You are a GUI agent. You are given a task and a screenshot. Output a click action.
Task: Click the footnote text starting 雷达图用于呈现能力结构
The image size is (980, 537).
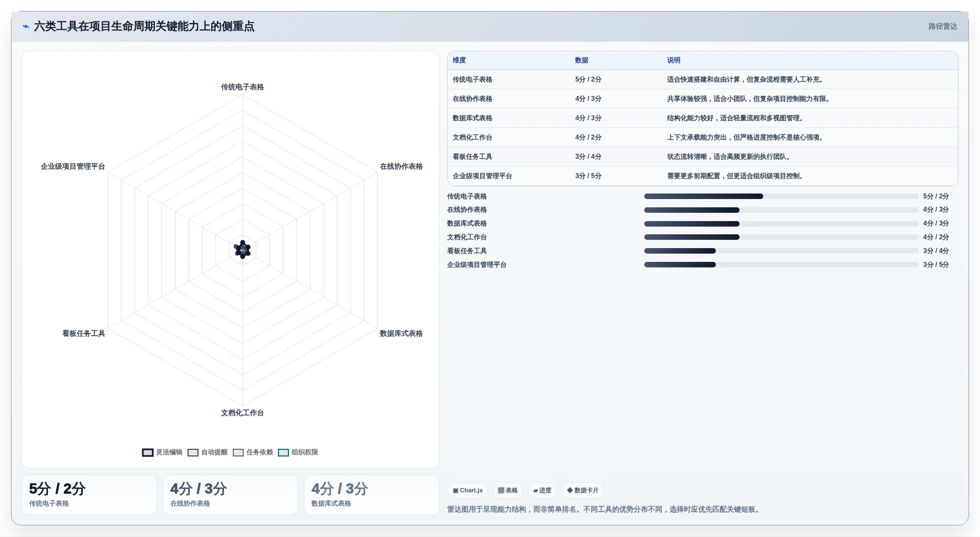(x=605, y=510)
